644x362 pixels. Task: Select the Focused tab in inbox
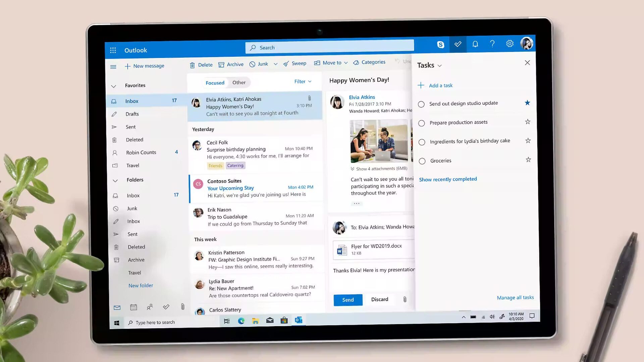(215, 82)
